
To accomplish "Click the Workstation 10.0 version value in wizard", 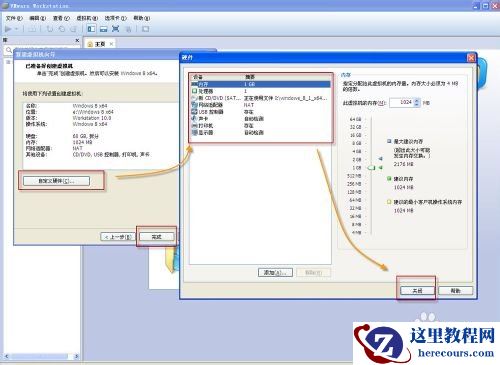I will coord(92,118).
